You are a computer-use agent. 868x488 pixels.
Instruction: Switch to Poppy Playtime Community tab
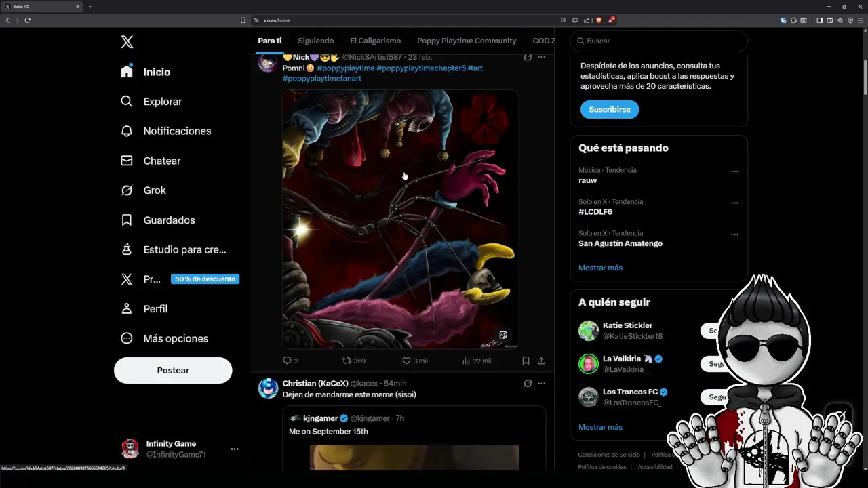467,41
